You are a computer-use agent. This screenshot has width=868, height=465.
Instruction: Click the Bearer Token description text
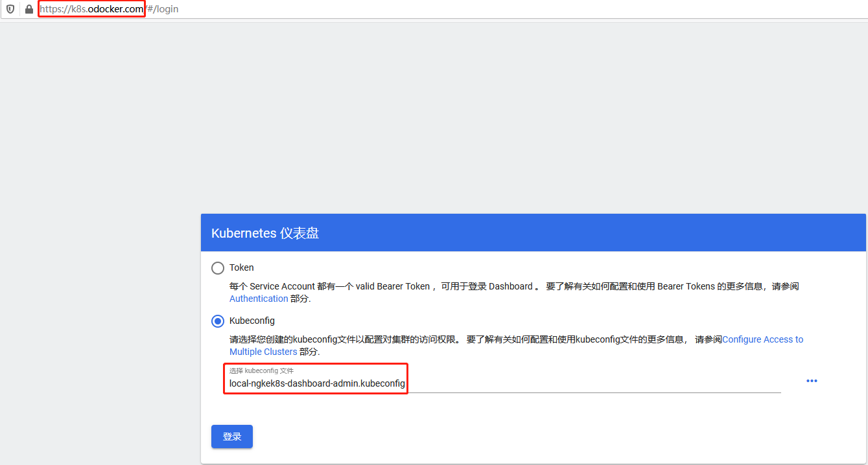point(454,286)
